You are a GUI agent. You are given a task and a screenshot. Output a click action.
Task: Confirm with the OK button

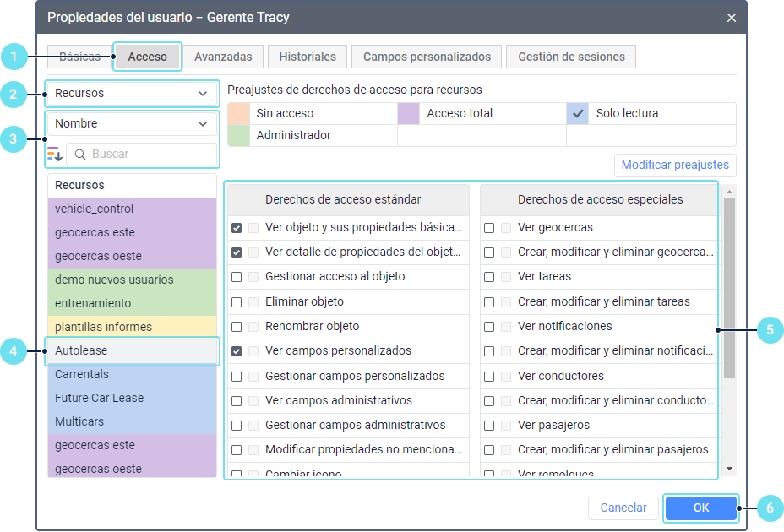pyautogui.click(x=701, y=508)
